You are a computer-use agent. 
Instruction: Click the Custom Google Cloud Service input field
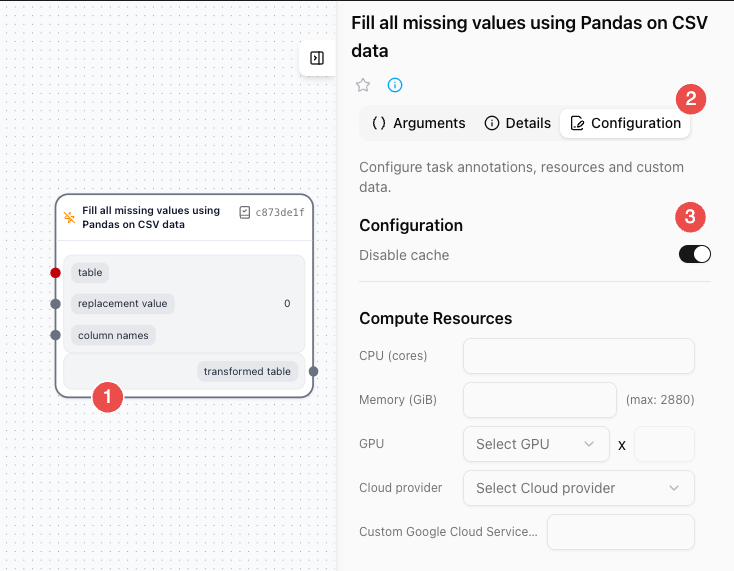620,532
